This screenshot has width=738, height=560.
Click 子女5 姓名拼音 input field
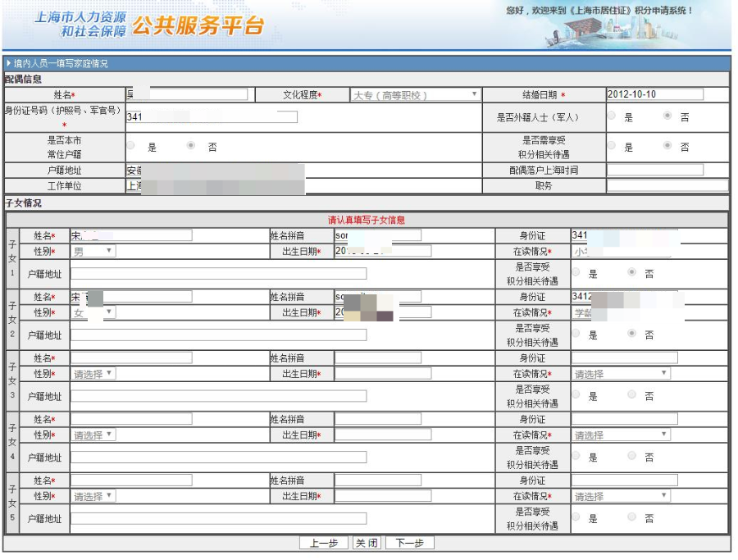(x=378, y=480)
